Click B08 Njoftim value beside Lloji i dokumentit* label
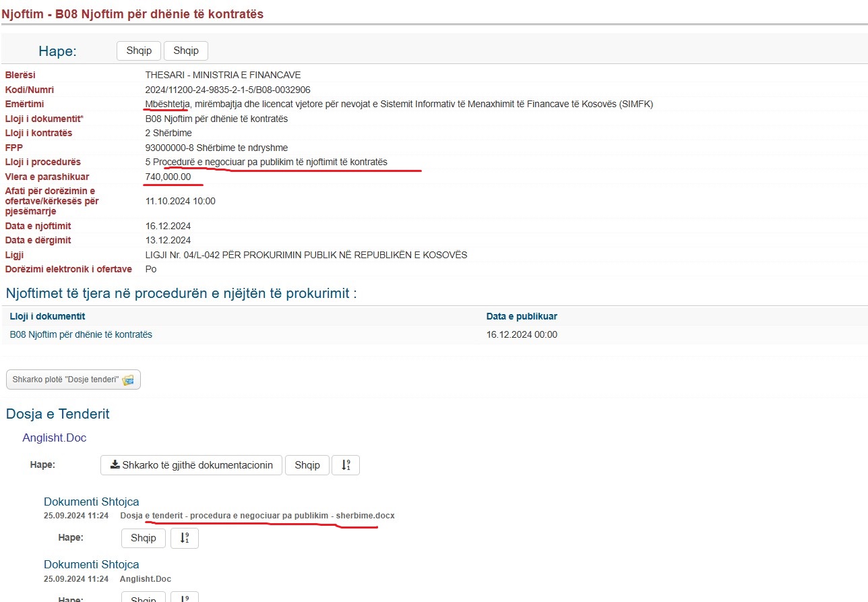Screen dimensions: 868x602 (217, 119)
